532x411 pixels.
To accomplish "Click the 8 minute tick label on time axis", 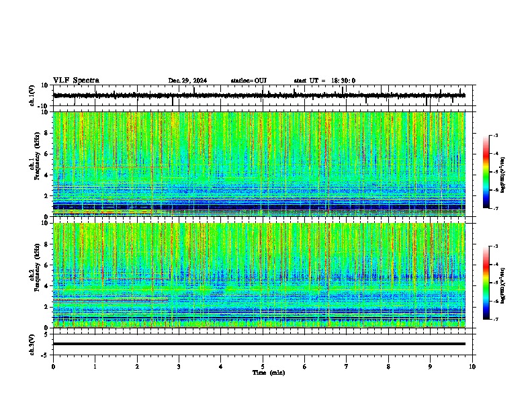I will [x=388, y=367].
